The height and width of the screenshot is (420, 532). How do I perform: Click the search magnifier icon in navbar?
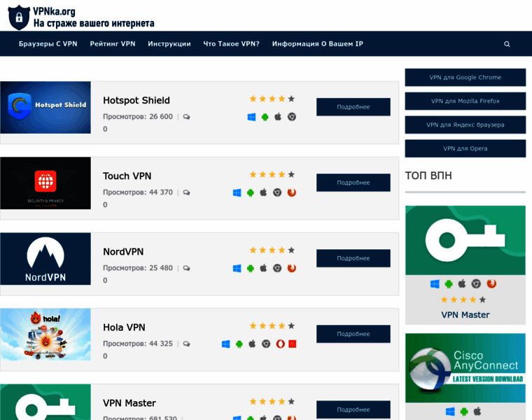tap(507, 44)
